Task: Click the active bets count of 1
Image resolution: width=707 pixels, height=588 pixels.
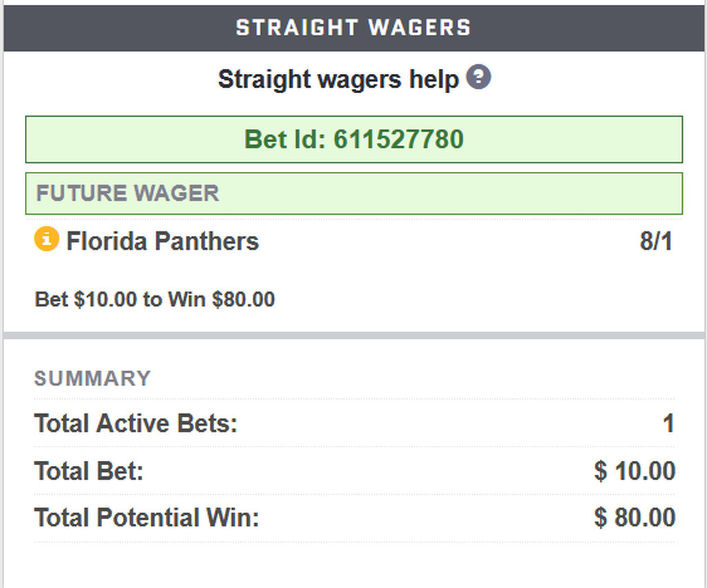Action: pos(668,423)
